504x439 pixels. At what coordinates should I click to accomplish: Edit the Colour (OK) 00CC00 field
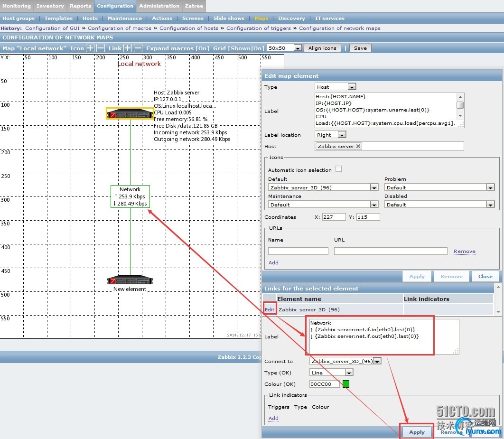pos(324,384)
